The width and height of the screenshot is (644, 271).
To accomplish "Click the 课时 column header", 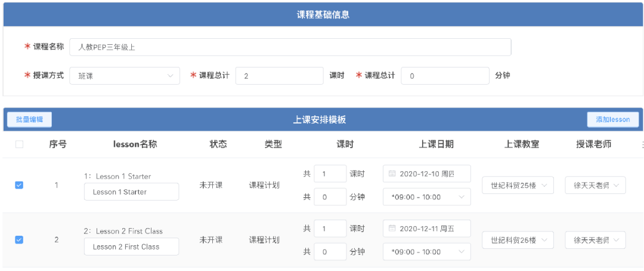I will click(x=345, y=144).
